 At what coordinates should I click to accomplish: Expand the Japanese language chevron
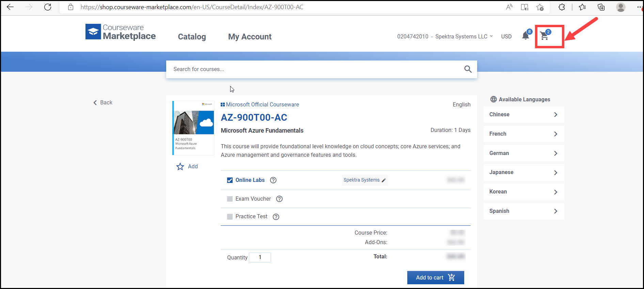tap(555, 173)
